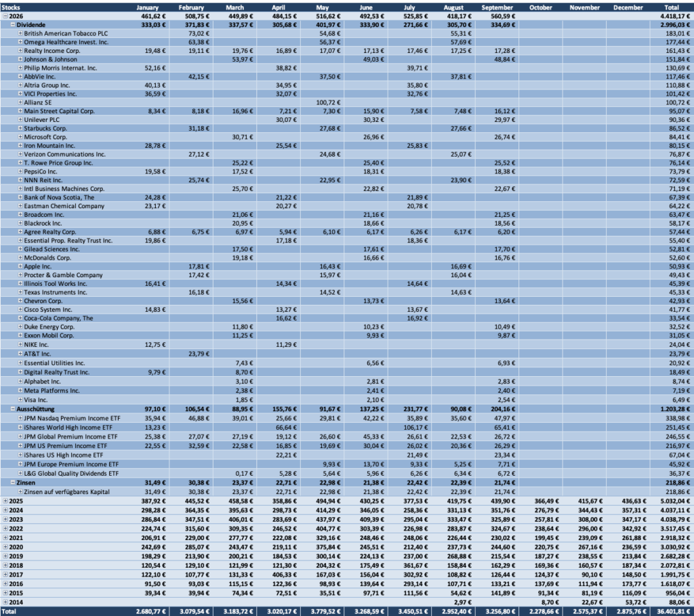
Task: Expand Main Street Capital Corp. row
Action: coord(20,111)
